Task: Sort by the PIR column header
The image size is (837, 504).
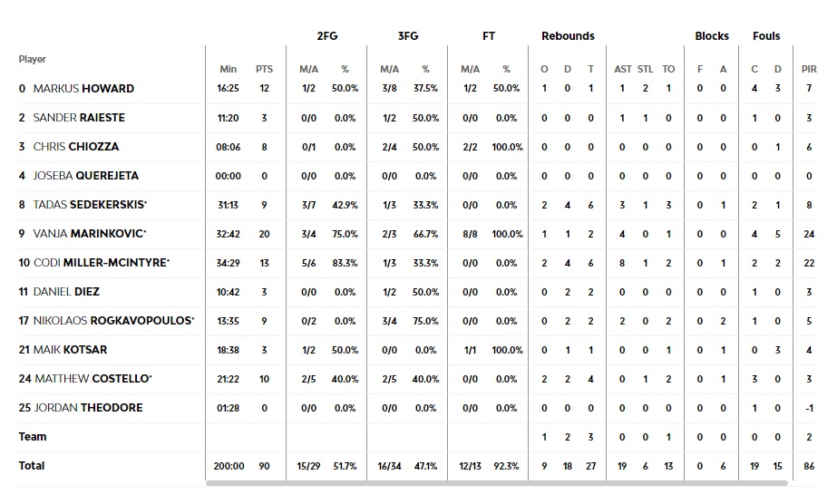Action: [x=809, y=69]
